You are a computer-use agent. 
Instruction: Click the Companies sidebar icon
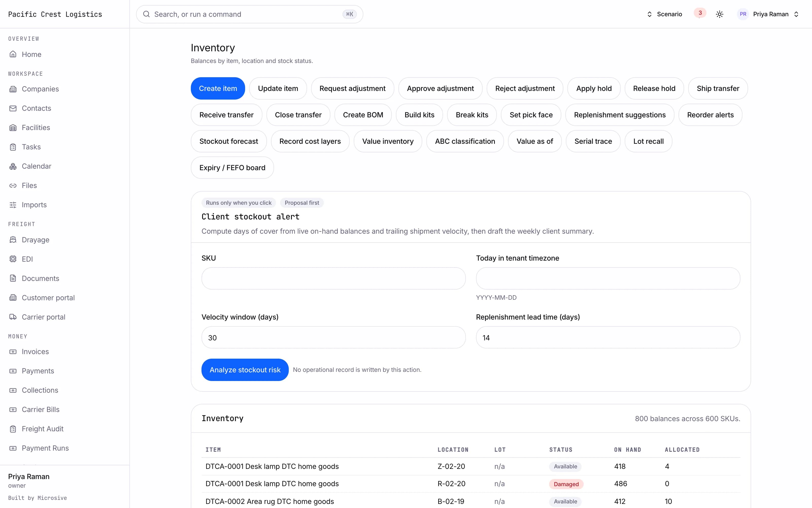(13, 89)
